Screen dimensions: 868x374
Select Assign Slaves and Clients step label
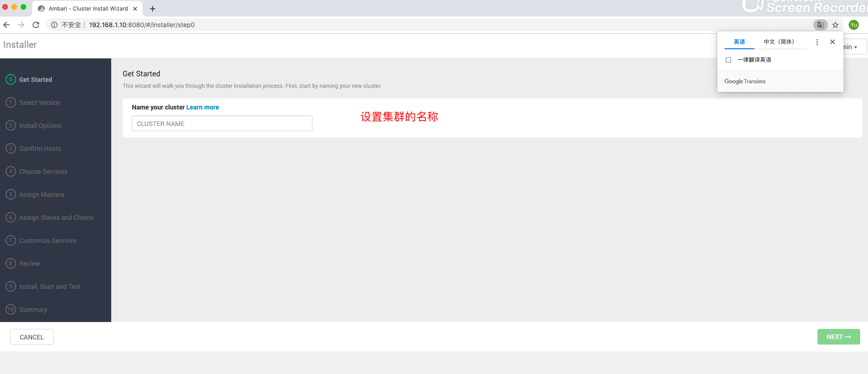click(x=57, y=218)
